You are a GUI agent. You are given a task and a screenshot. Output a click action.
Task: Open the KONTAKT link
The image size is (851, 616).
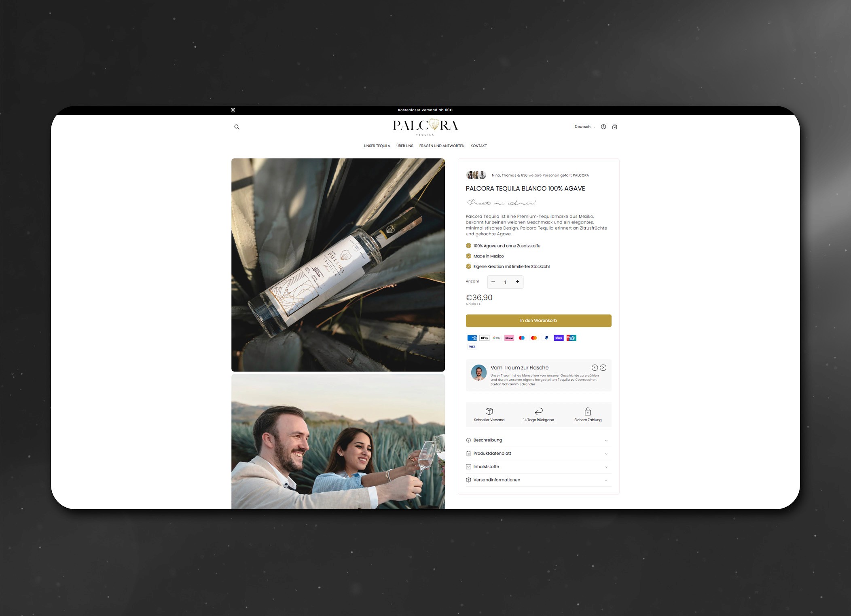tap(478, 146)
